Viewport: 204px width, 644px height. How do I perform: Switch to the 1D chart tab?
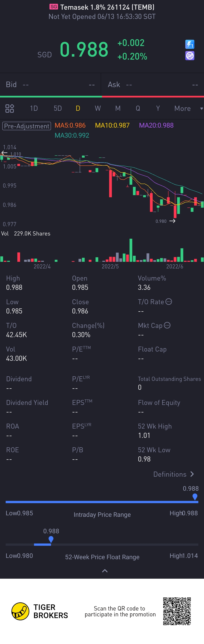[x=34, y=108]
